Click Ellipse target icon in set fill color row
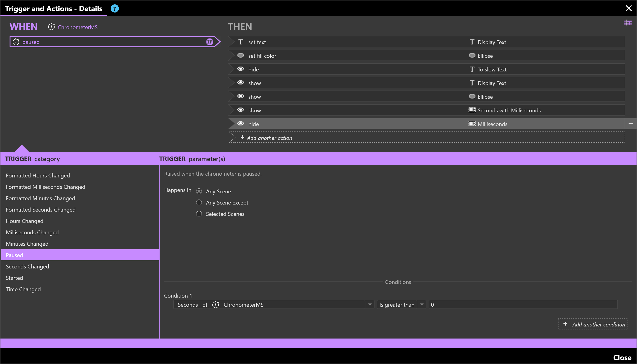The width and height of the screenshot is (637, 364). pyautogui.click(x=472, y=55)
